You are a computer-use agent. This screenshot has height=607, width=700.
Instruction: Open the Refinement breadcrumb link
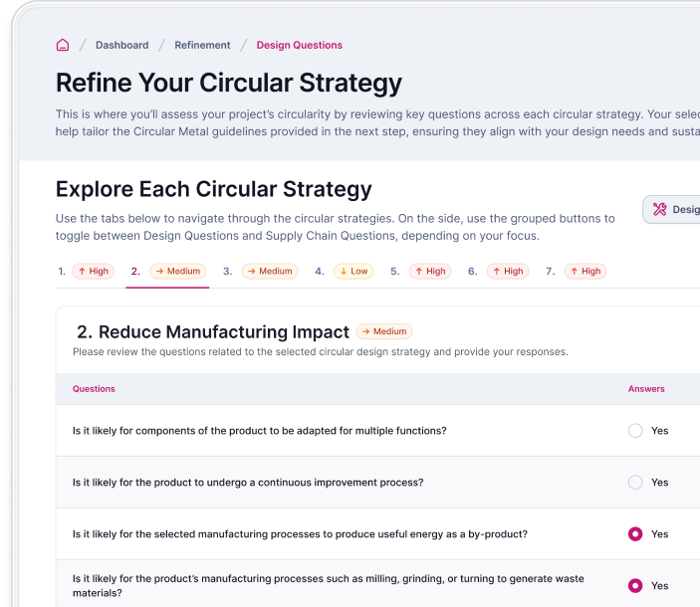(x=202, y=45)
